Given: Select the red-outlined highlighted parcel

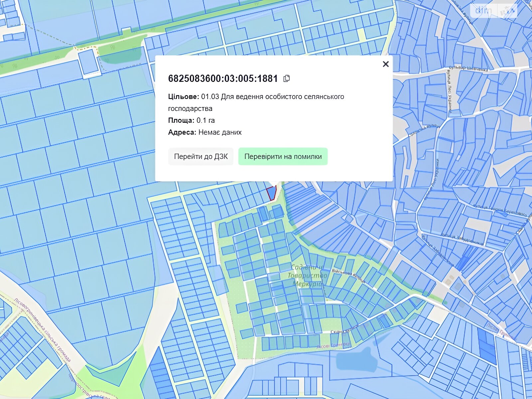Looking at the screenshot, I should (271, 193).
